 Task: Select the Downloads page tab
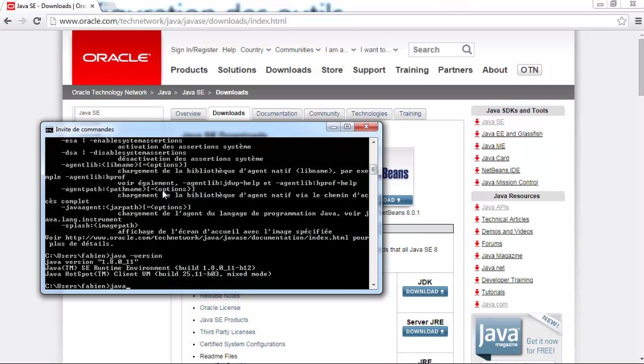(229, 113)
